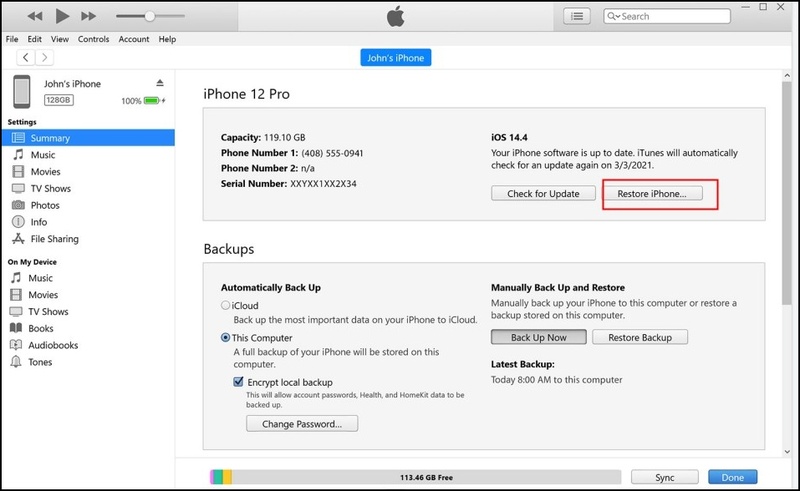This screenshot has width=800, height=491.
Task: Go back with the left chevron
Action: [x=26, y=58]
